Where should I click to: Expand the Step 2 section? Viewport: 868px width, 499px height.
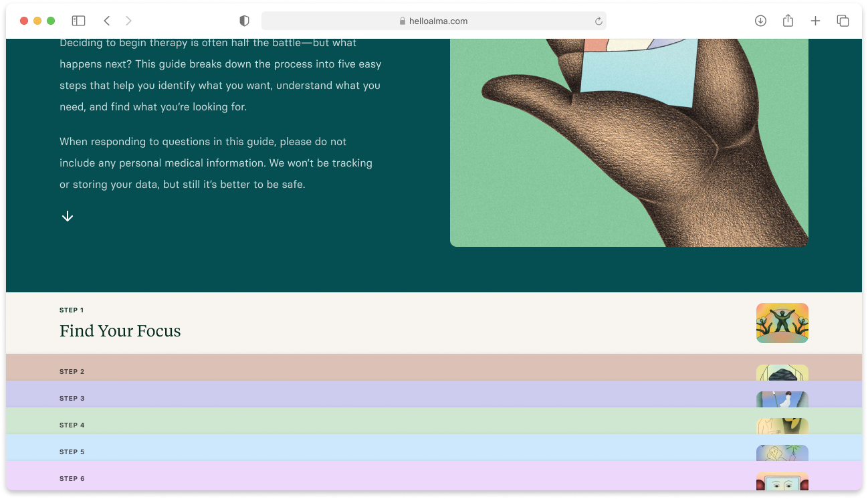[434, 367]
